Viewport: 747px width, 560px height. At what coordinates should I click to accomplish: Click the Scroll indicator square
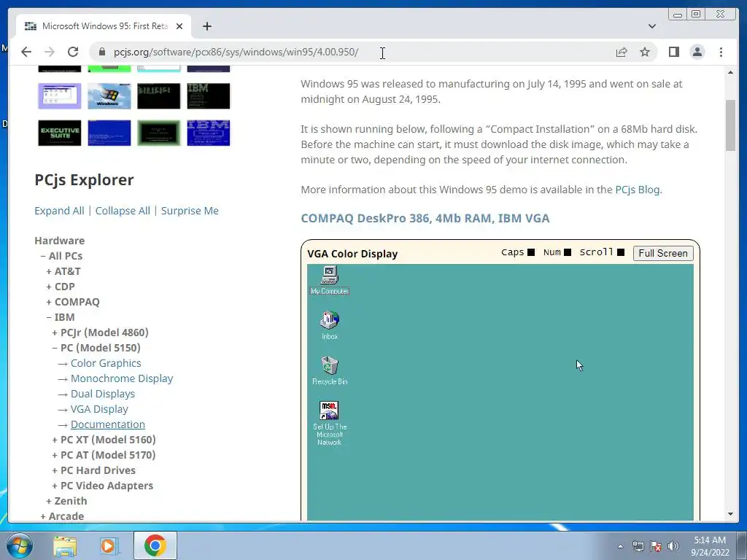pyautogui.click(x=621, y=252)
